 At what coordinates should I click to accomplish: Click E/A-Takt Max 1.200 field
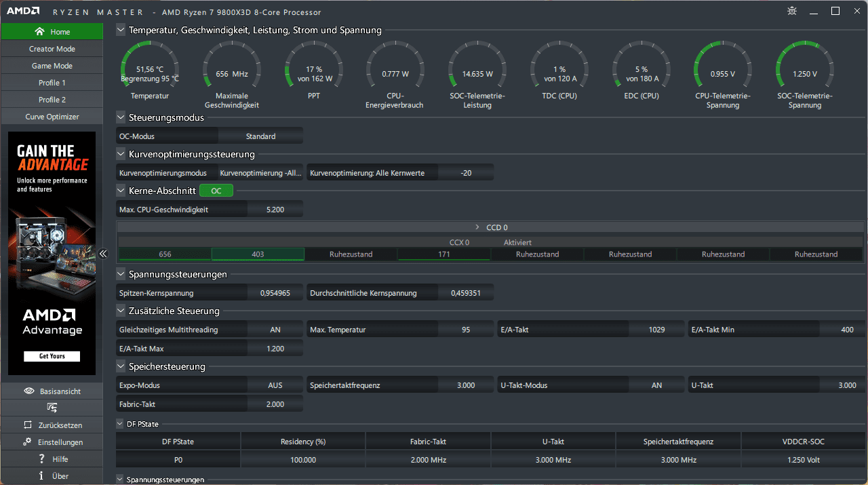(x=275, y=349)
